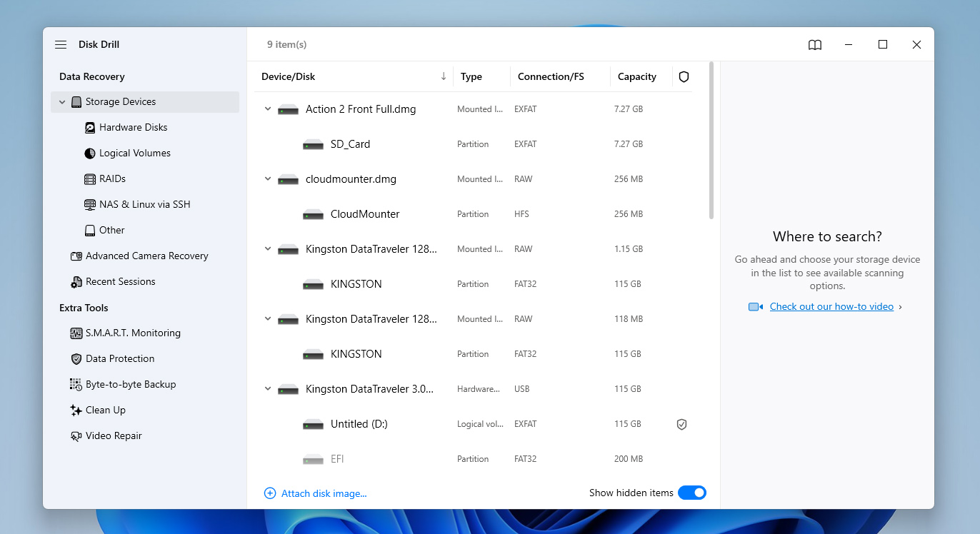Image resolution: width=980 pixels, height=534 pixels.
Task: Open the how-to video link
Action: [831, 306]
